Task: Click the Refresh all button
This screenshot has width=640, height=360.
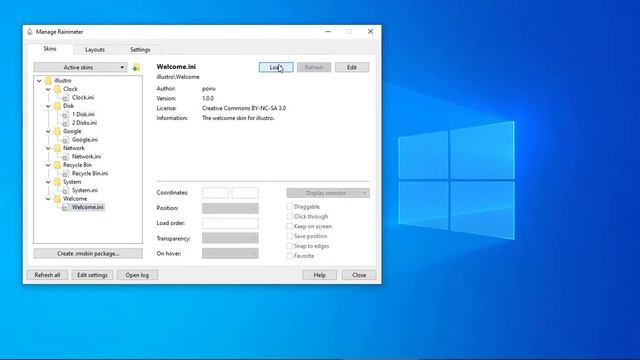Action: tap(47, 275)
